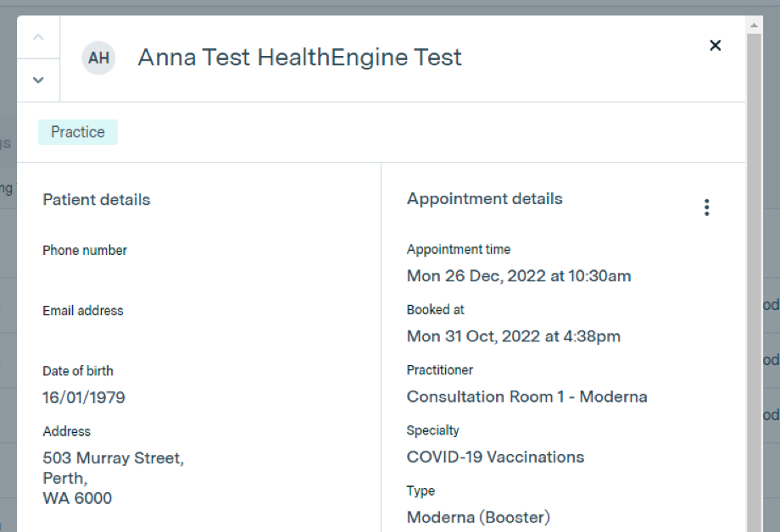Click the scrollbar up arrow
Image resolution: width=780 pixels, height=532 pixels.
point(754,25)
